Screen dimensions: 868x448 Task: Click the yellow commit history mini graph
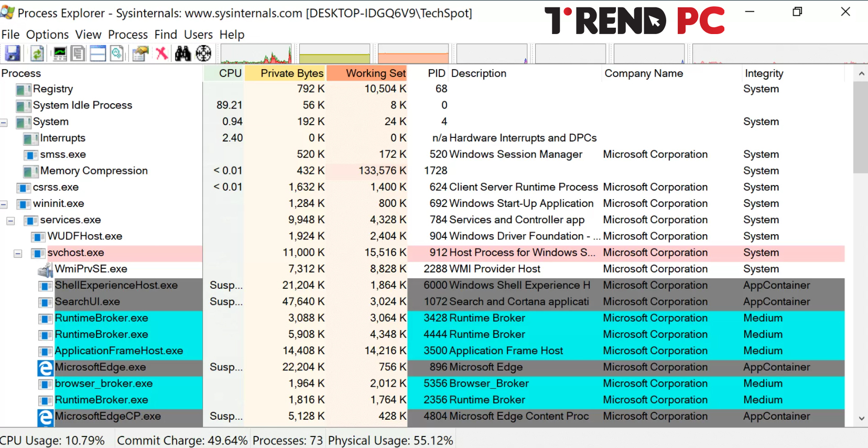(335, 53)
